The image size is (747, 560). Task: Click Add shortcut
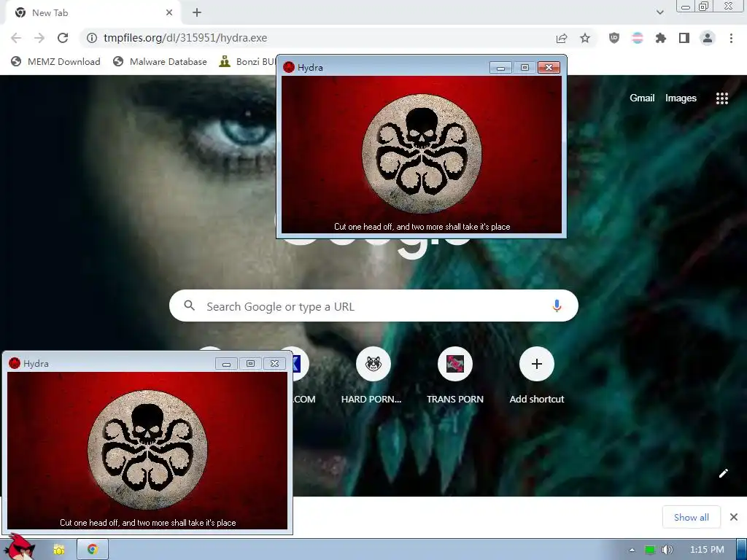pos(536,376)
